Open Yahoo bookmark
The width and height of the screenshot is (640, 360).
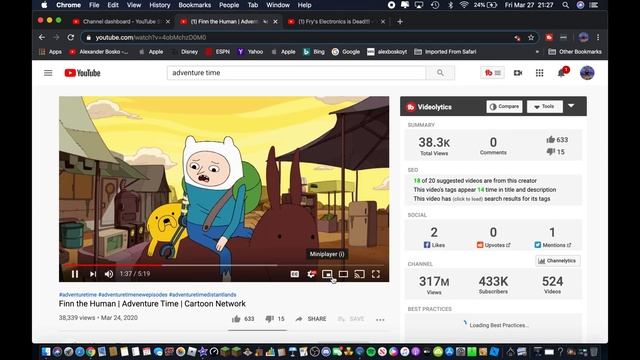tap(250, 52)
